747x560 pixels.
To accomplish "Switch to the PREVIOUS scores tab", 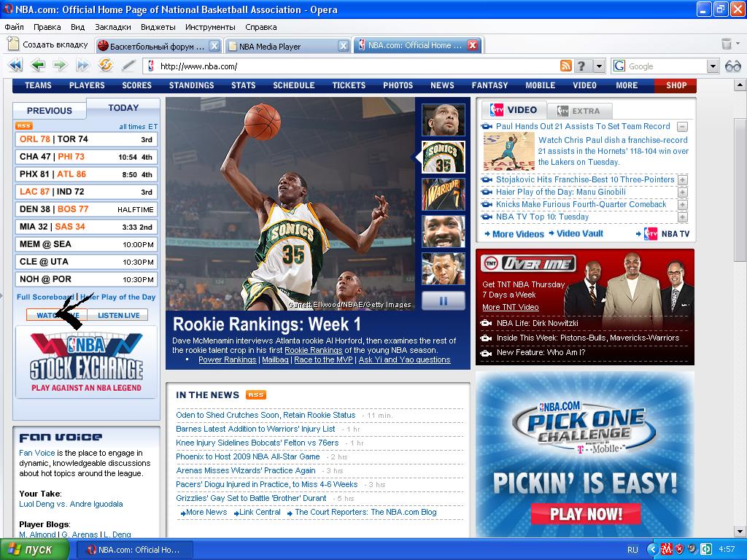I will 50,111.
